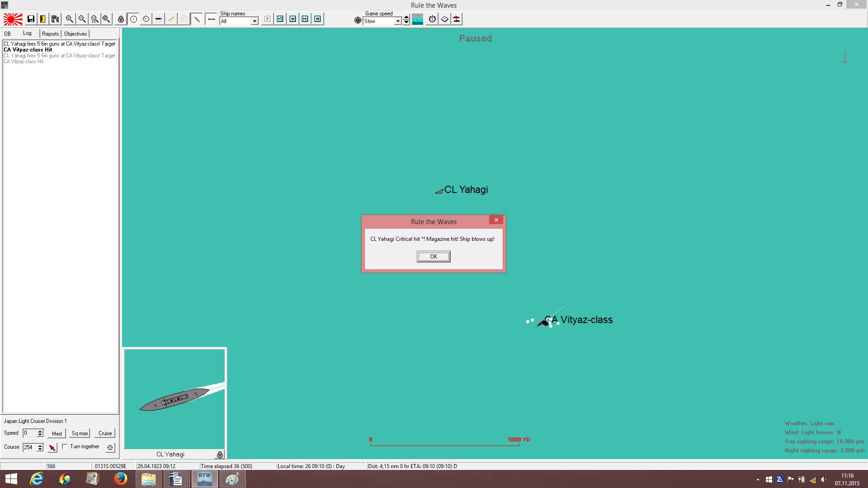Click the Course value input field
Image resolution: width=868 pixels, height=488 pixels.
(30, 447)
